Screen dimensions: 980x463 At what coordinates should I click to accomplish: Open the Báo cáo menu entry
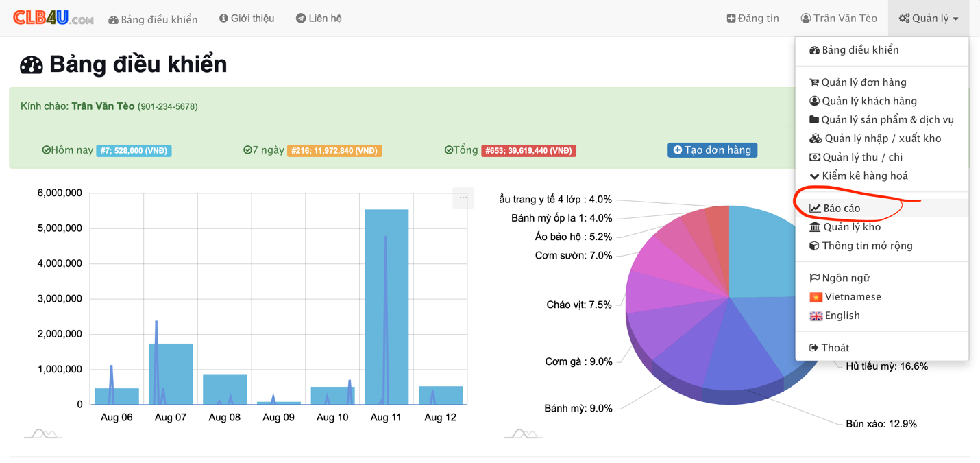(842, 208)
